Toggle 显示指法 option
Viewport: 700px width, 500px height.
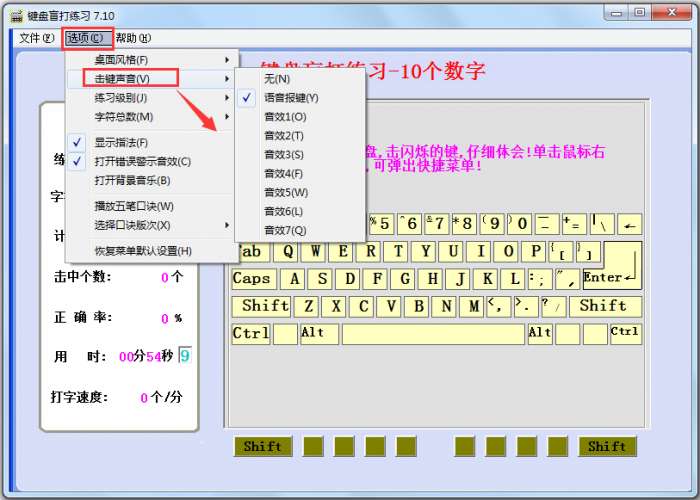[121, 142]
